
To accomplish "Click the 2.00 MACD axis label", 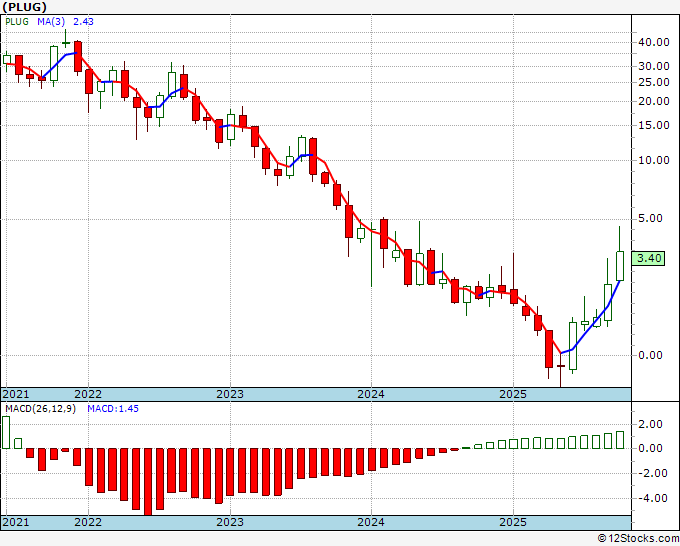I will pos(651,424).
